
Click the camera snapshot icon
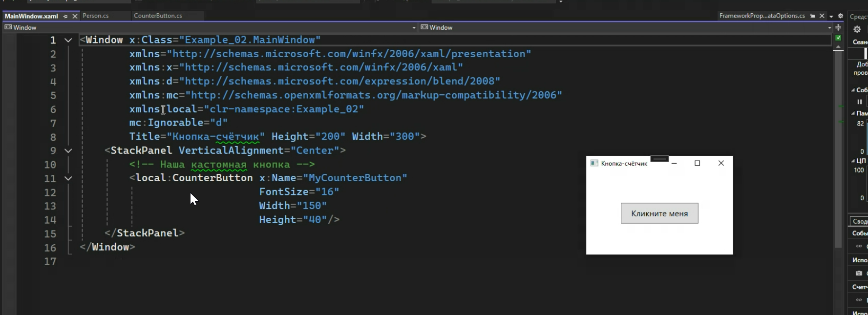tap(859, 273)
